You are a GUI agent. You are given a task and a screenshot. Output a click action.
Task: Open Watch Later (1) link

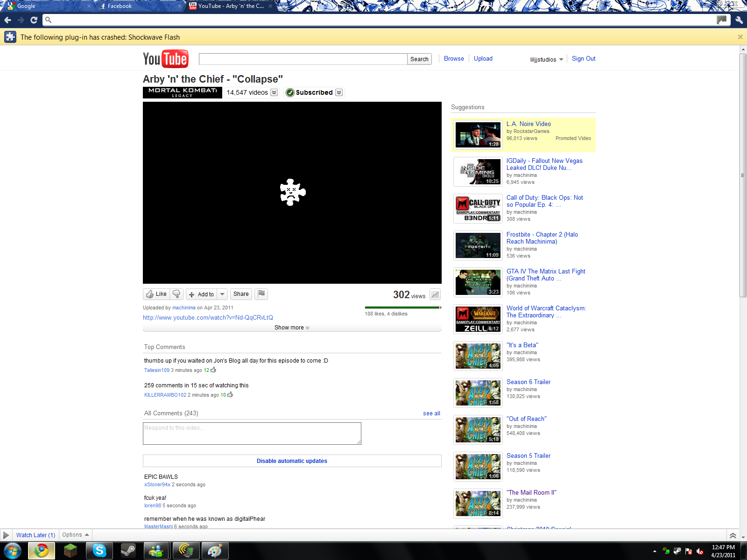point(35,535)
